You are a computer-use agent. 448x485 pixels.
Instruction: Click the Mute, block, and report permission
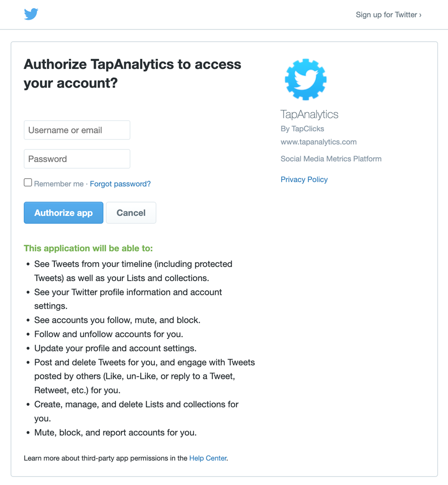click(x=115, y=433)
